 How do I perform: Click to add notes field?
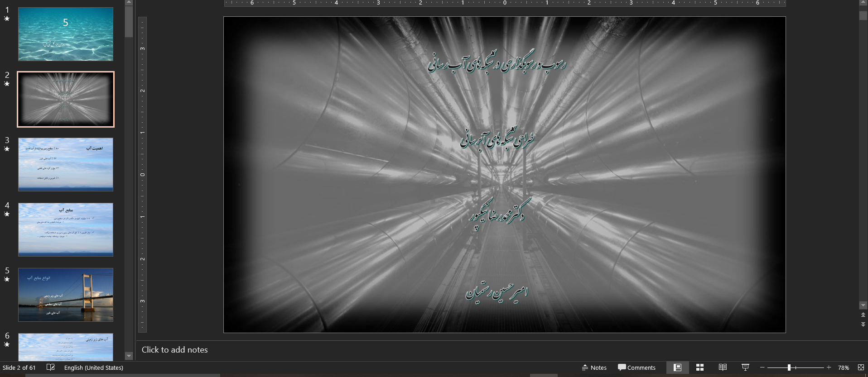point(175,350)
